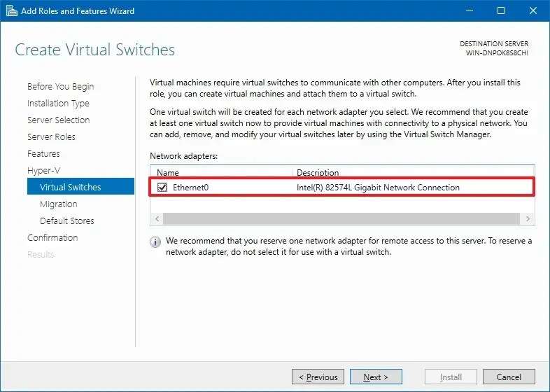Jump to the Confirmation step

[52, 237]
